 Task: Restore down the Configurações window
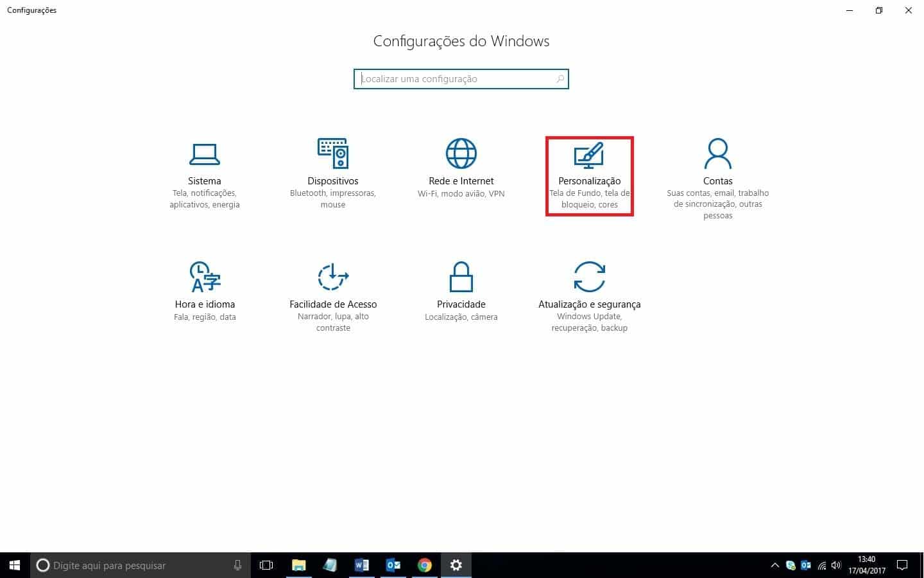pyautogui.click(x=879, y=10)
